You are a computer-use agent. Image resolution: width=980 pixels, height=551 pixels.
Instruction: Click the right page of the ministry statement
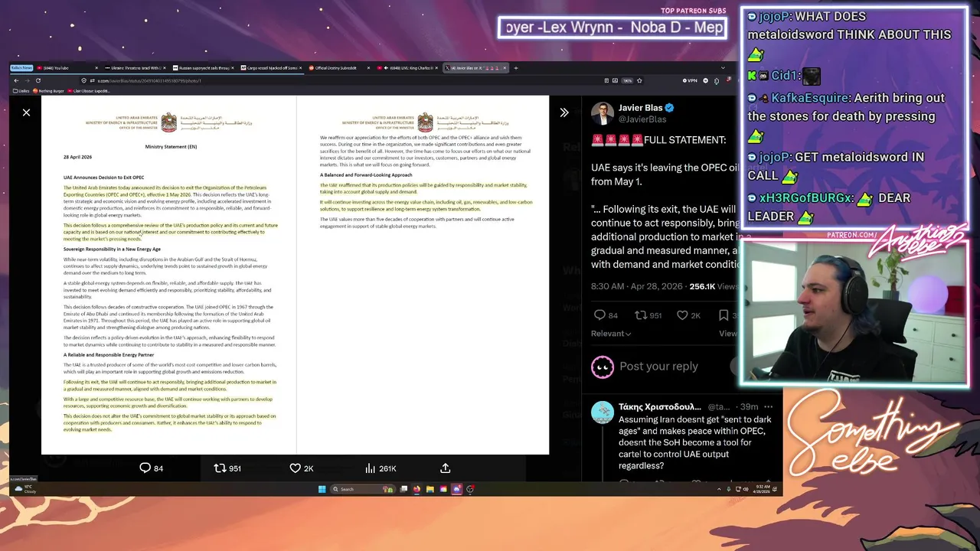[x=423, y=275]
